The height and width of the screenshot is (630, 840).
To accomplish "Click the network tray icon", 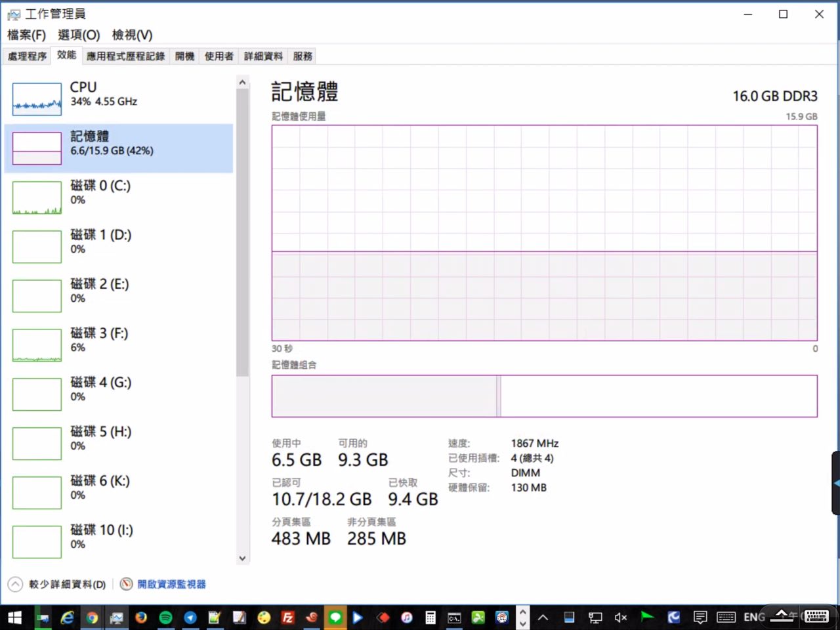I will pos(595,618).
